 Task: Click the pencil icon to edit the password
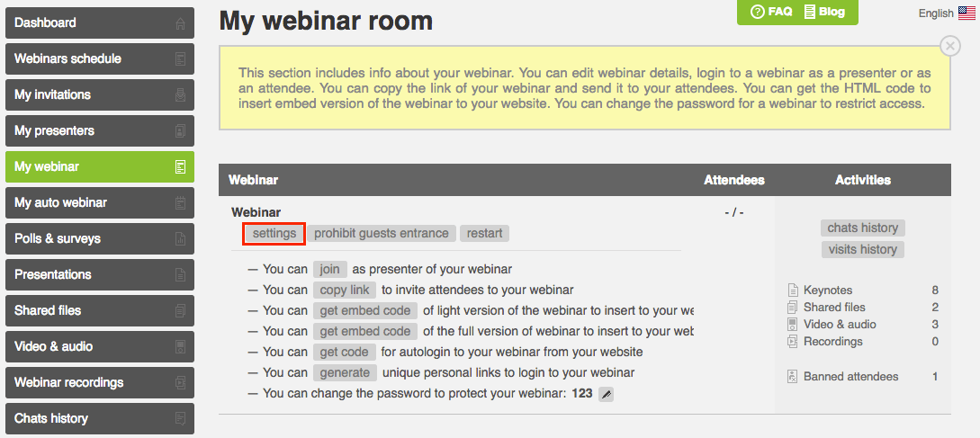click(x=607, y=394)
